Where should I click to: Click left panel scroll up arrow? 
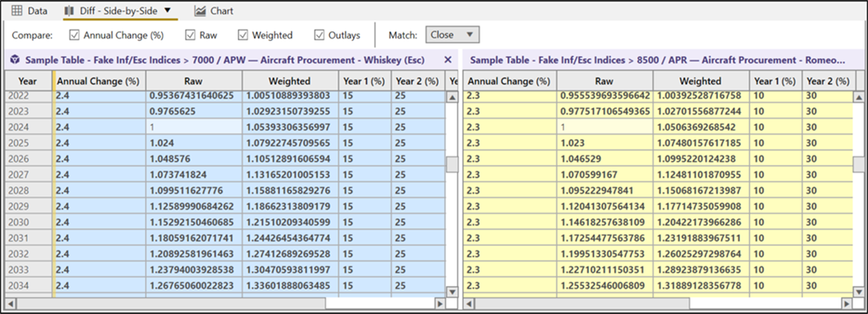(x=451, y=97)
